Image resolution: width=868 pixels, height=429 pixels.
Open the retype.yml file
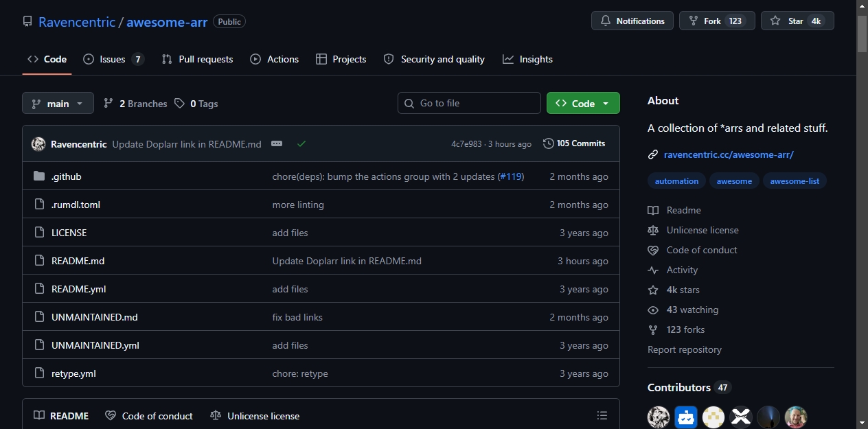[x=73, y=373]
